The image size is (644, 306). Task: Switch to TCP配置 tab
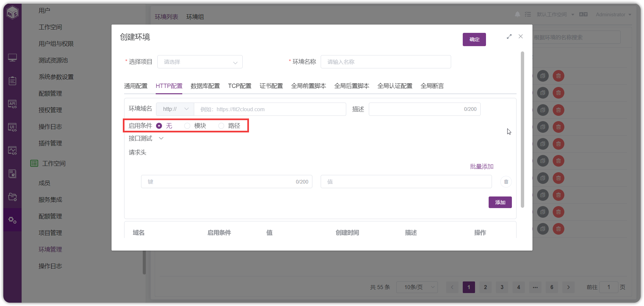(x=240, y=86)
